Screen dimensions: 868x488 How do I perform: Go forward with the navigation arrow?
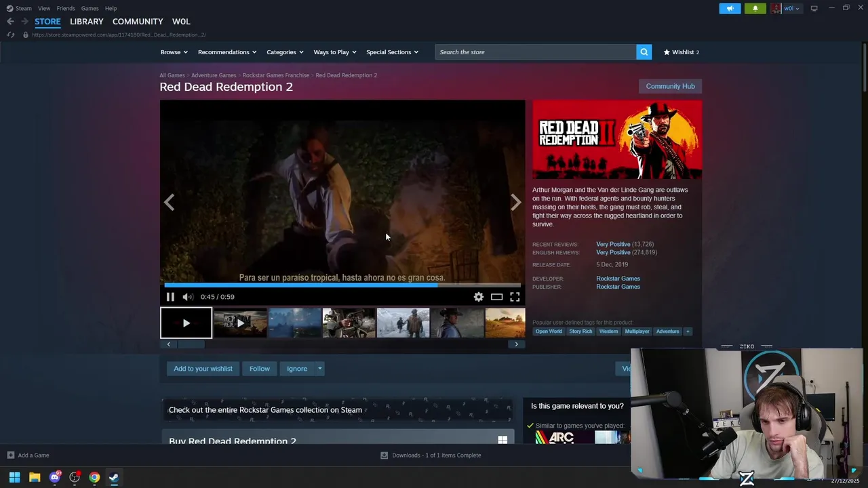click(x=24, y=22)
